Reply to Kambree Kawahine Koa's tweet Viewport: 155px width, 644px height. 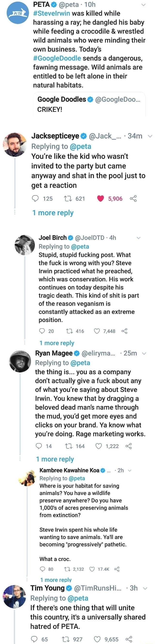pos(43,569)
